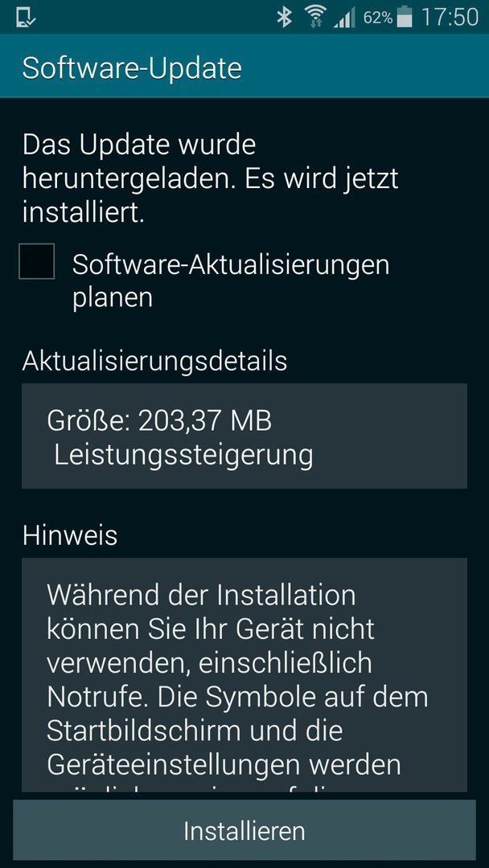Screen dimensions: 489x868
Task: Tap the Leistungssteigerung detail line
Action: [x=183, y=456]
